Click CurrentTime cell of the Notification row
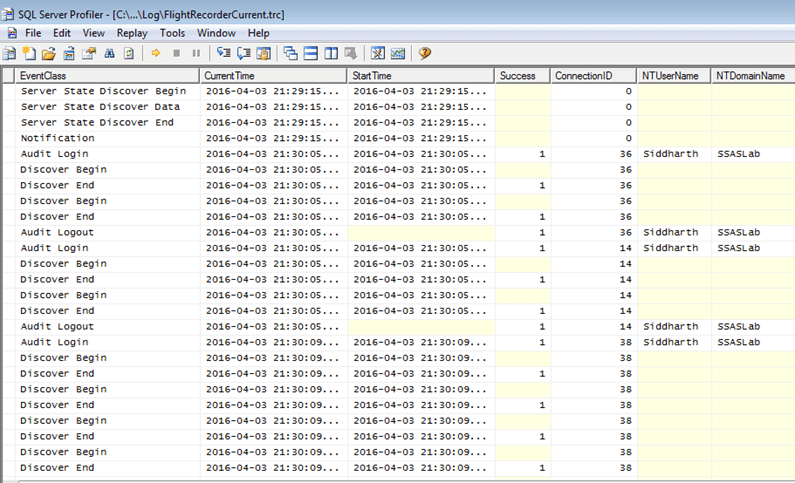795x483 pixels. pos(273,138)
